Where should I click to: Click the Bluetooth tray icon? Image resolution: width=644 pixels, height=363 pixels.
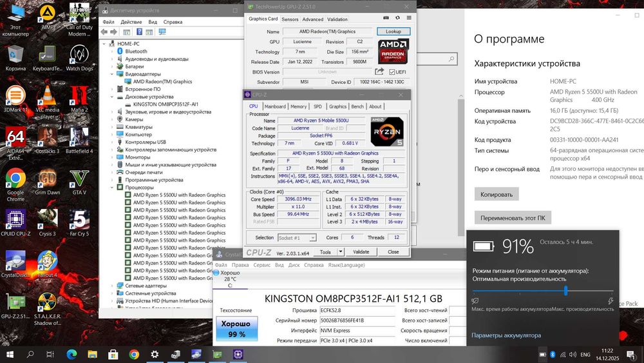click(553, 355)
